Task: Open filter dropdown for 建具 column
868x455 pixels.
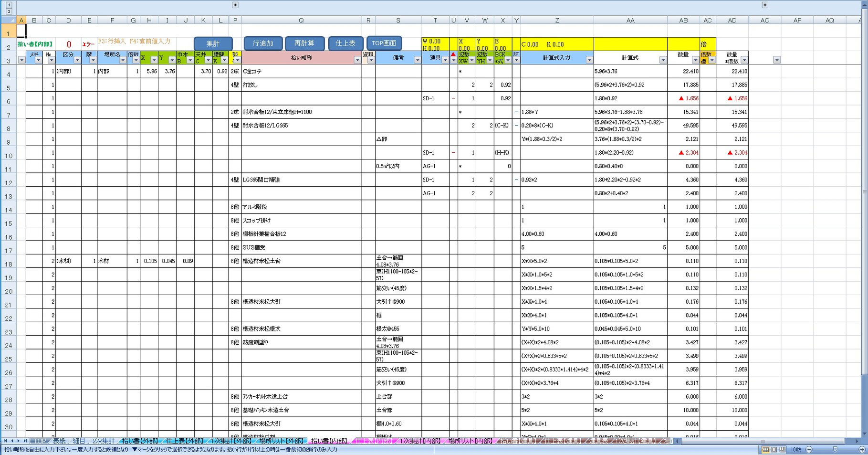Action: click(x=445, y=60)
